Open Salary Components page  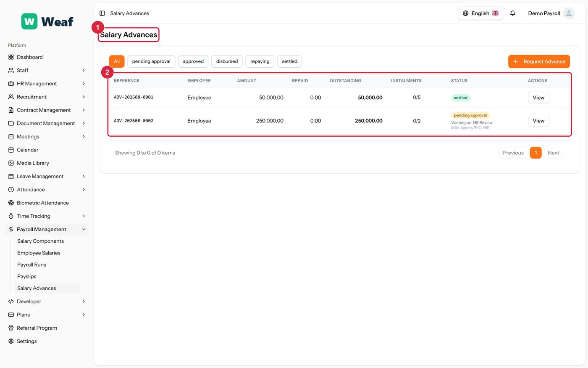coord(40,241)
